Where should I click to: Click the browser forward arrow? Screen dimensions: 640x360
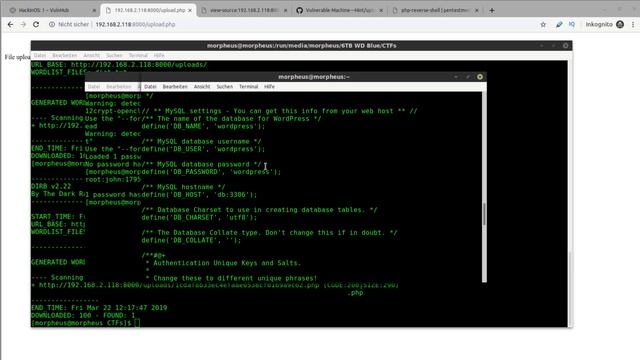pos(23,24)
